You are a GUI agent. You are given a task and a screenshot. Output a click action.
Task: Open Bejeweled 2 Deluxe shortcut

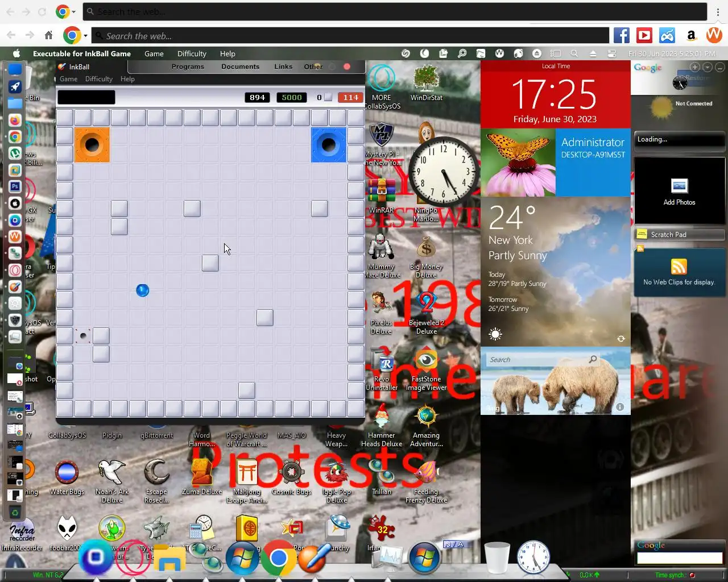pyautogui.click(x=427, y=313)
